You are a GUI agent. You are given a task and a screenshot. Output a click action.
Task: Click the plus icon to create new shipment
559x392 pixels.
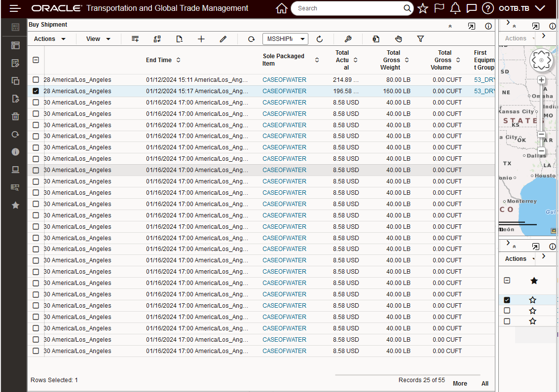[201, 39]
